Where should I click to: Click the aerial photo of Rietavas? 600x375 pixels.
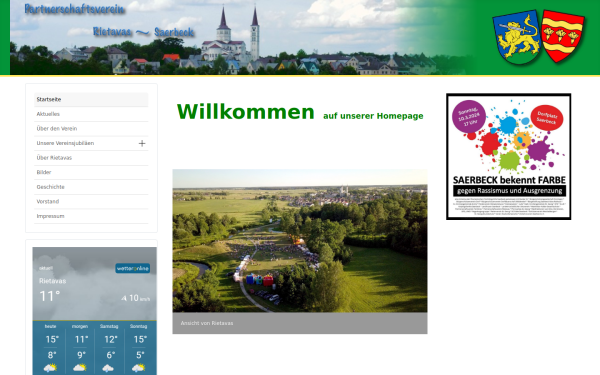point(300,241)
